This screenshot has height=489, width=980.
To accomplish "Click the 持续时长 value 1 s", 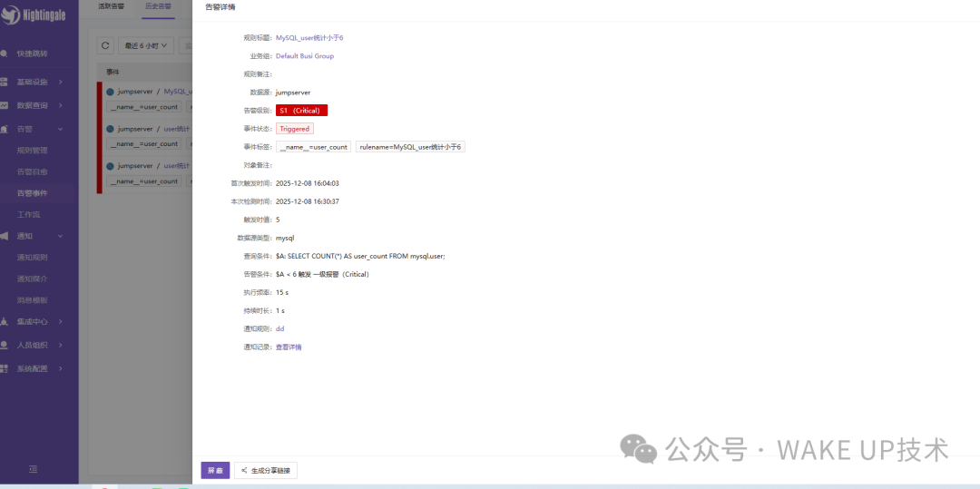I will [x=280, y=310].
